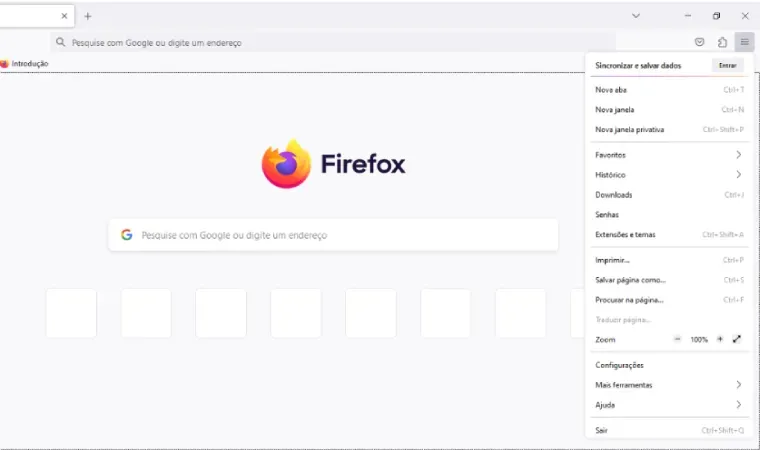Click the Pocket save icon
The image size is (760, 450).
point(699,42)
